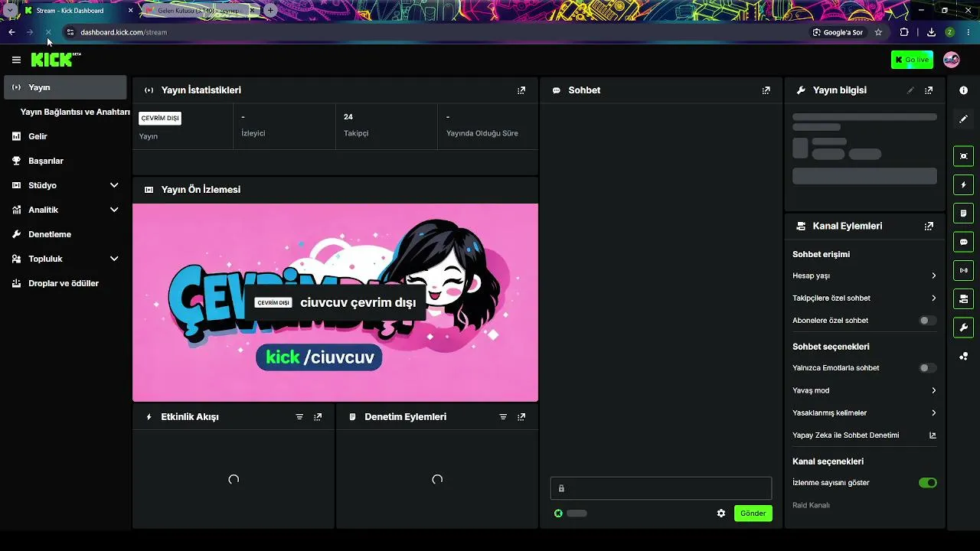980x551 pixels.
Task: Bookmark this page with the star icon
Action: pos(878,32)
